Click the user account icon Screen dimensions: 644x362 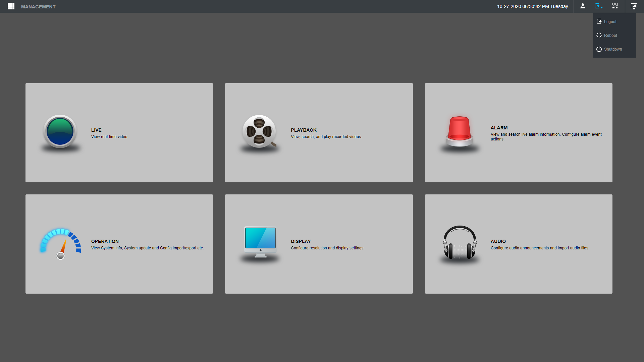pos(583,6)
